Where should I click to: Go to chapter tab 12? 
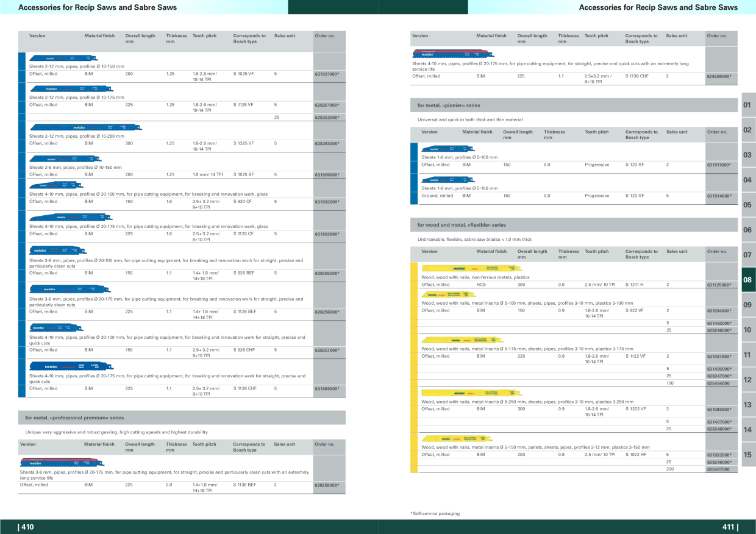click(x=747, y=380)
